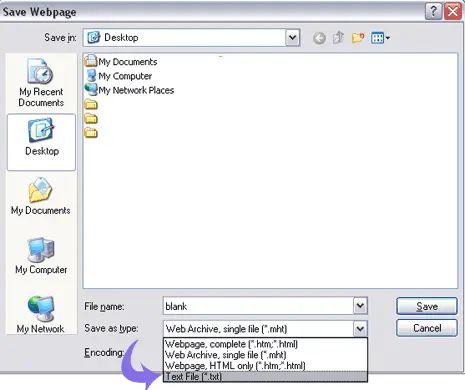Select the third unnamed folder in the list
465x390 pixels.
[91, 133]
